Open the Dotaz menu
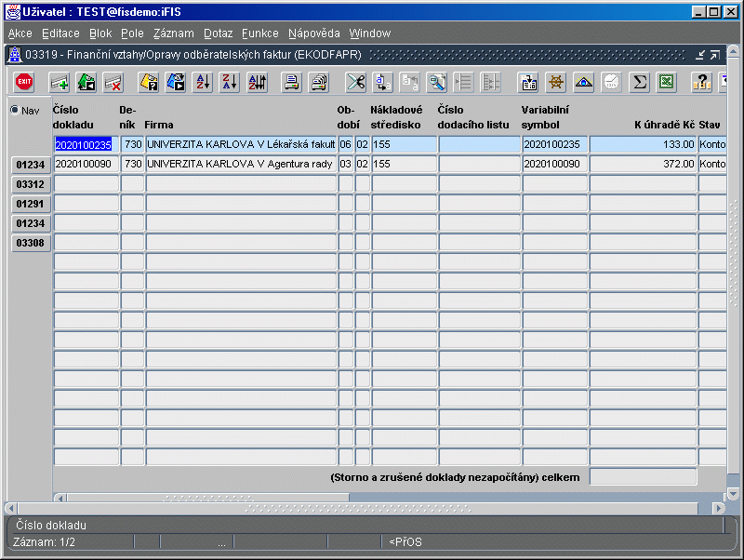This screenshot has height=560, width=744. pos(219,33)
